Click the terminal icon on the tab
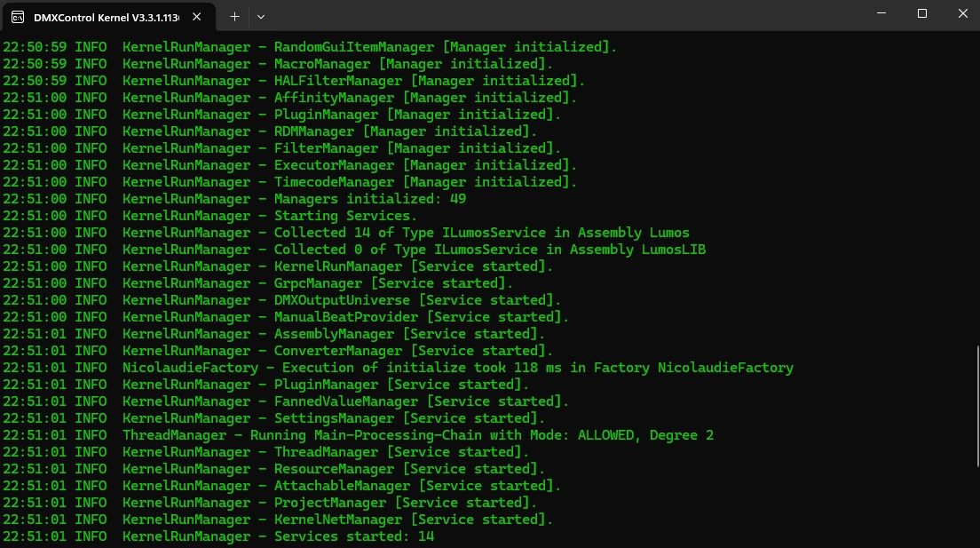The image size is (980, 548). (x=18, y=17)
